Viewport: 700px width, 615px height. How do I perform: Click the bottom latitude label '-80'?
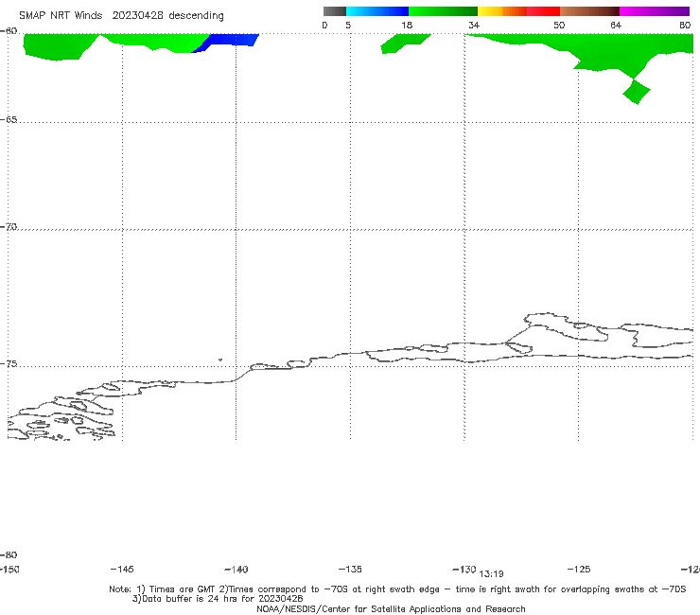point(9,554)
